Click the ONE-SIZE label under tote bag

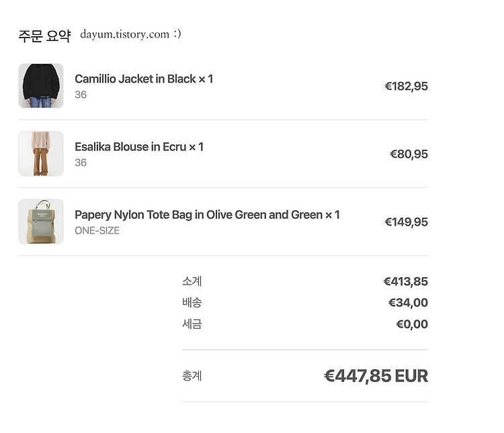[97, 231]
